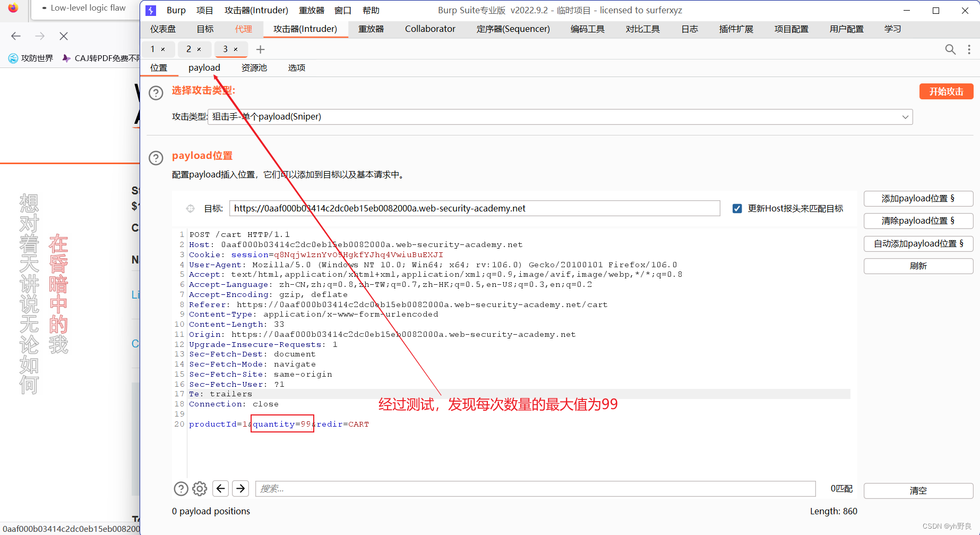Open the 攻击器(Intruder) menu in menu bar
The width and height of the screenshot is (980, 535).
256,11
